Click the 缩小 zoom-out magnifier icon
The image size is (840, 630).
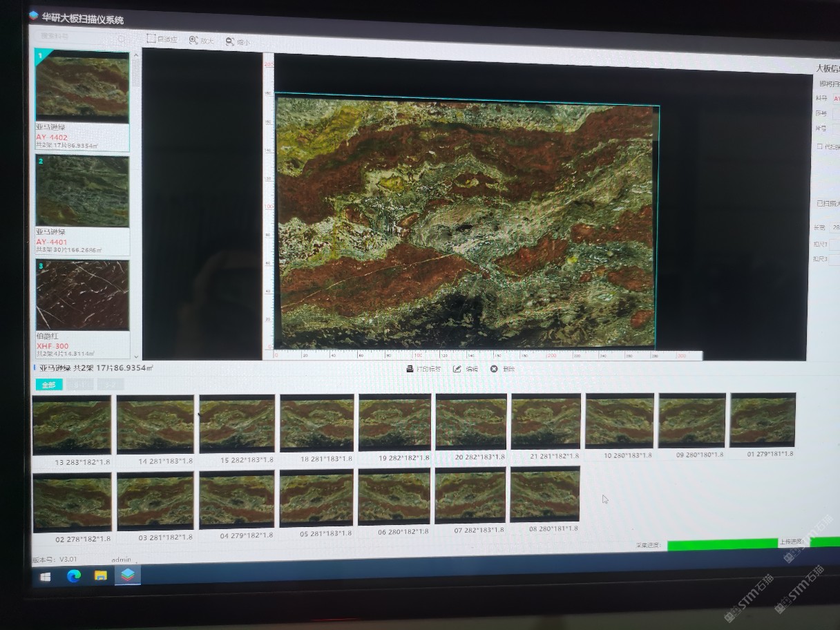(x=230, y=41)
